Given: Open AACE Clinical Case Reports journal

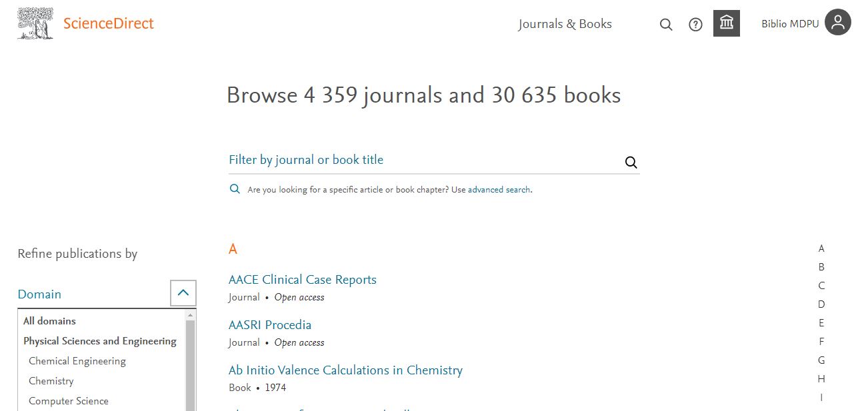Looking at the screenshot, I should 302,280.
